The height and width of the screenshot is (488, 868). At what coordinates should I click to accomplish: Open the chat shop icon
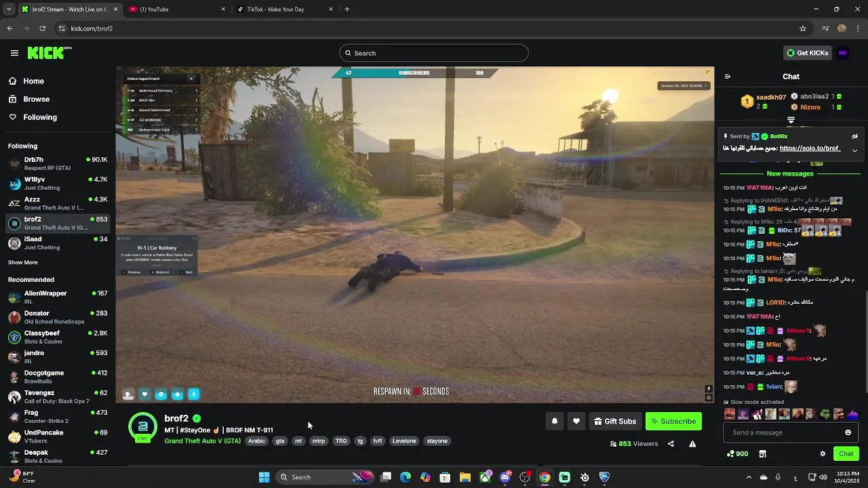point(762,453)
